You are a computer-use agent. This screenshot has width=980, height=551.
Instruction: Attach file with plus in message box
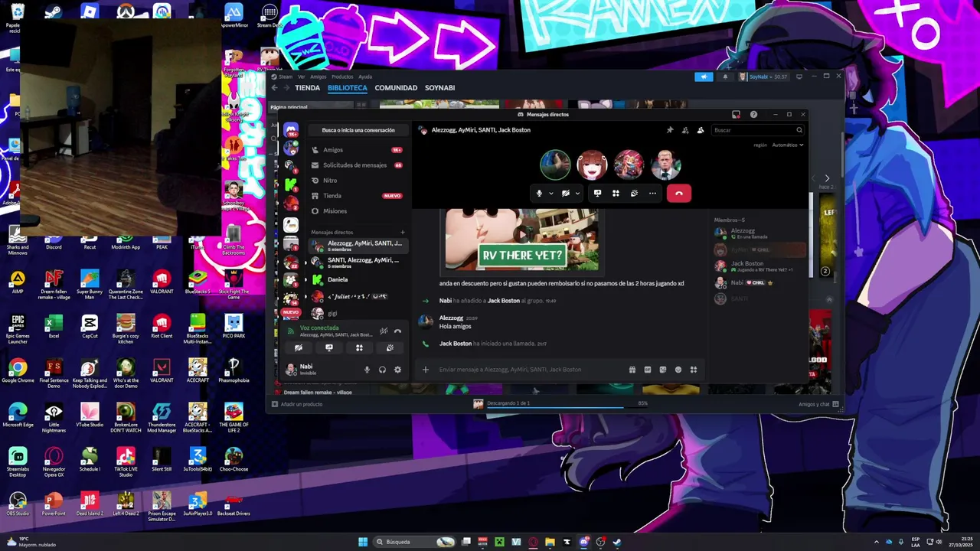pyautogui.click(x=426, y=370)
